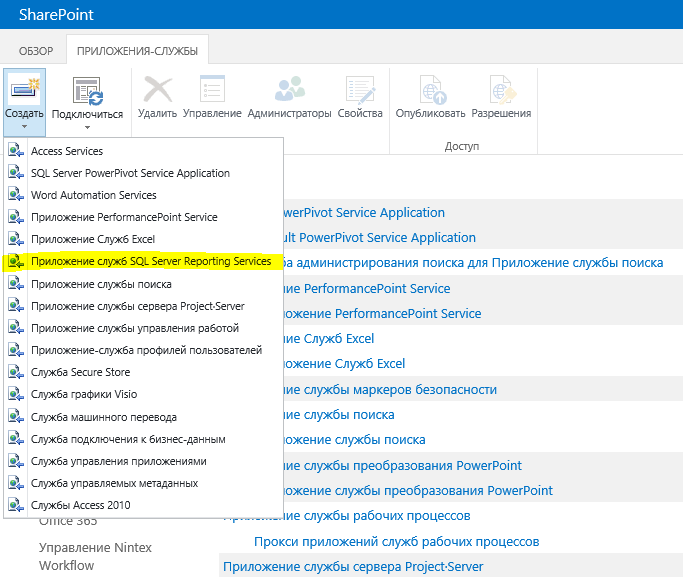Expand the Подключиться dropdown arrow
The width and height of the screenshot is (683, 577).
(x=88, y=128)
